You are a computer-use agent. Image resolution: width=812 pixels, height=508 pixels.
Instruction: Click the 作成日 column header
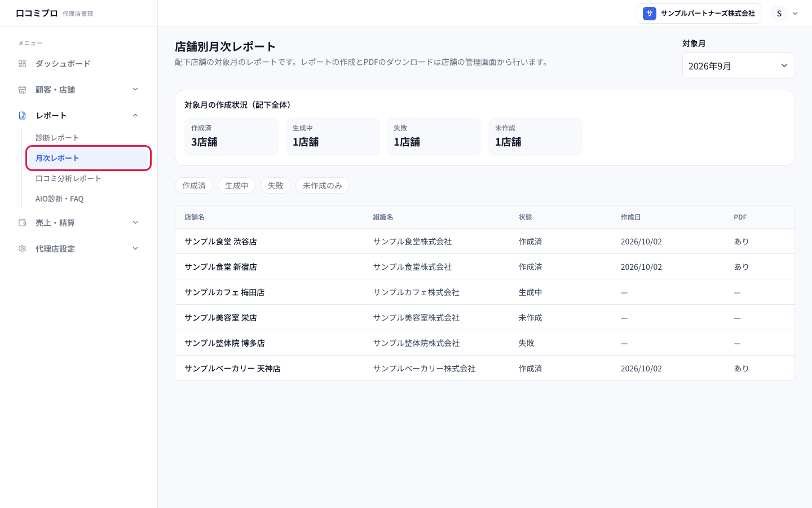click(x=630, y=217)
